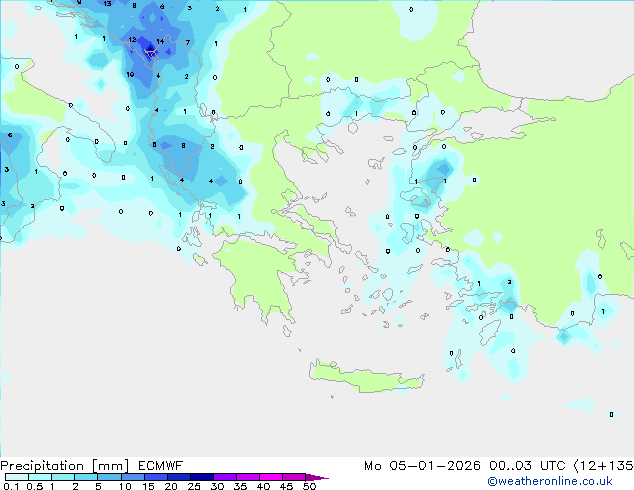
Task: Select legend swatch between 40 and 45
Action: 271,477
